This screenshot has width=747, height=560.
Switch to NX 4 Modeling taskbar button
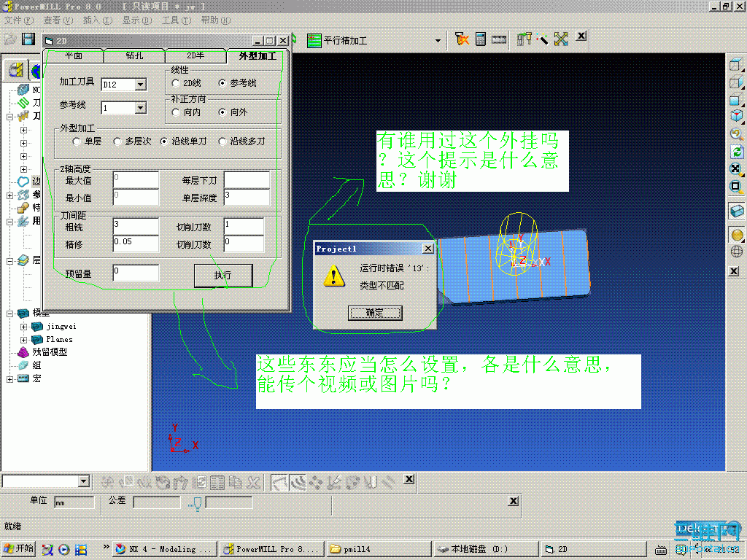pos(164,549)
